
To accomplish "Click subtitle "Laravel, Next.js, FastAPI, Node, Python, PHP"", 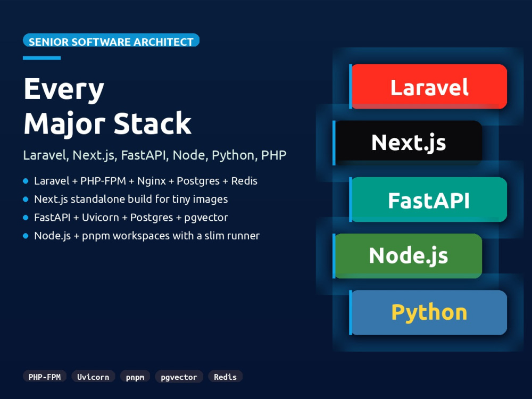I will point(155,155).
